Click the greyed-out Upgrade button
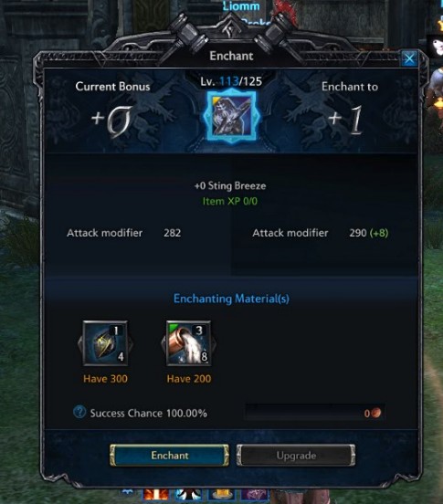This screenshot has height=504, width=443. tap(296, 455)
